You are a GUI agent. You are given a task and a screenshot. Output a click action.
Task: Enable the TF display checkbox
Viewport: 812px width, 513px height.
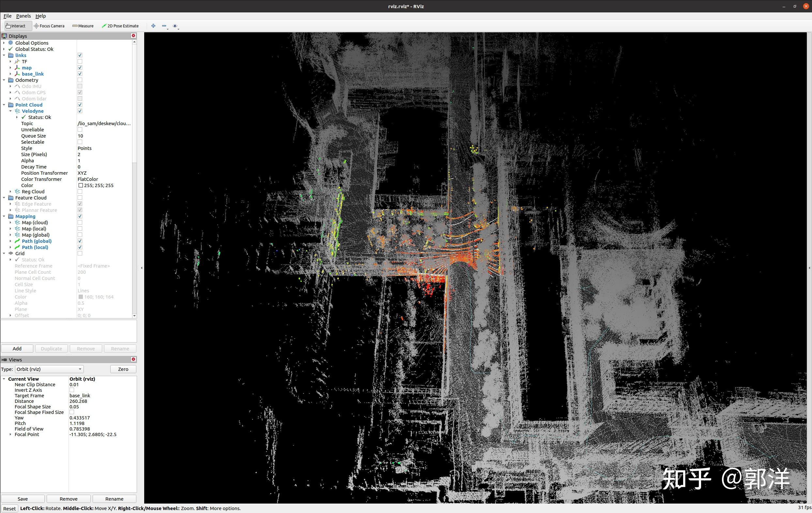[80, 61]
